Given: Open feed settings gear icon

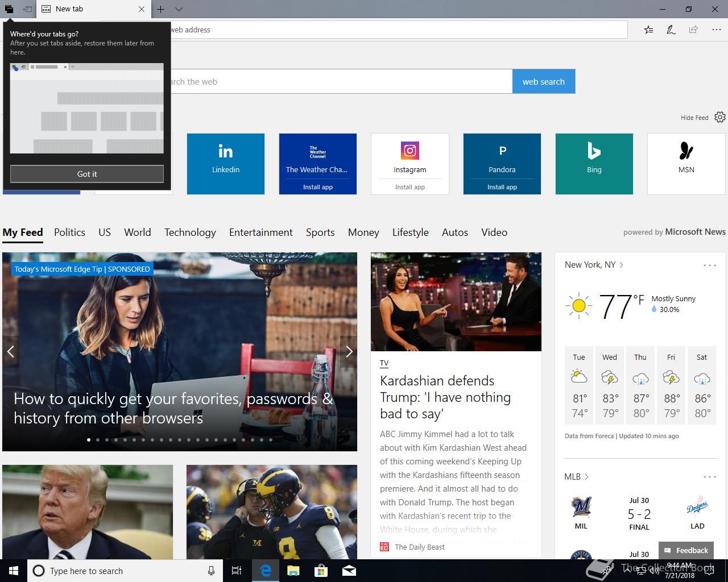Looking at the screenshot, I should (720, 117).
